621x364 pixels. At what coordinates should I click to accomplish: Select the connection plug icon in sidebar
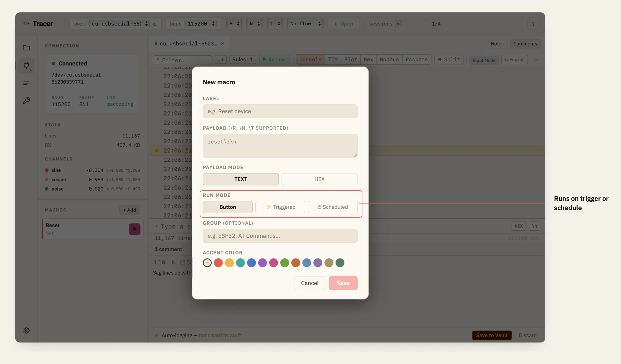[26, 65]
